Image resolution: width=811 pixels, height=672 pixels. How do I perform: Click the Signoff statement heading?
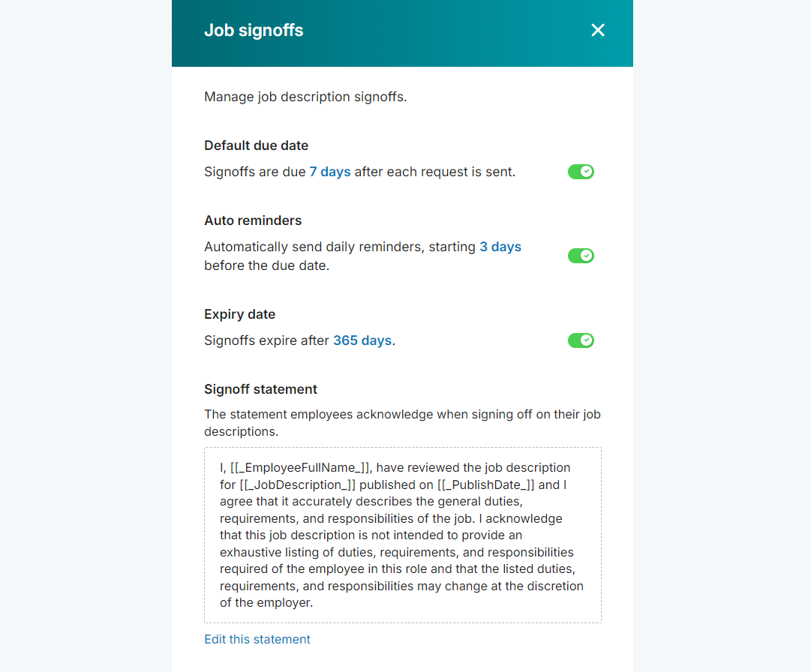260,389
